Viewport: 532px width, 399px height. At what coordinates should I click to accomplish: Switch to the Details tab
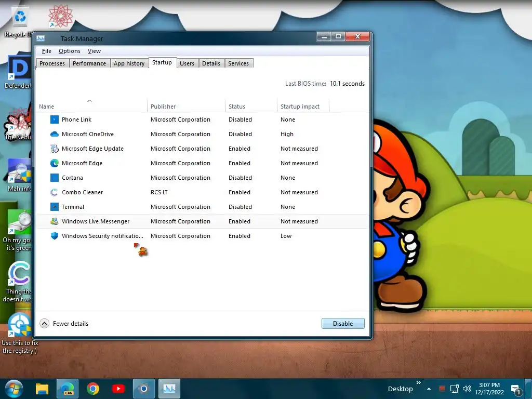point(211,63)
